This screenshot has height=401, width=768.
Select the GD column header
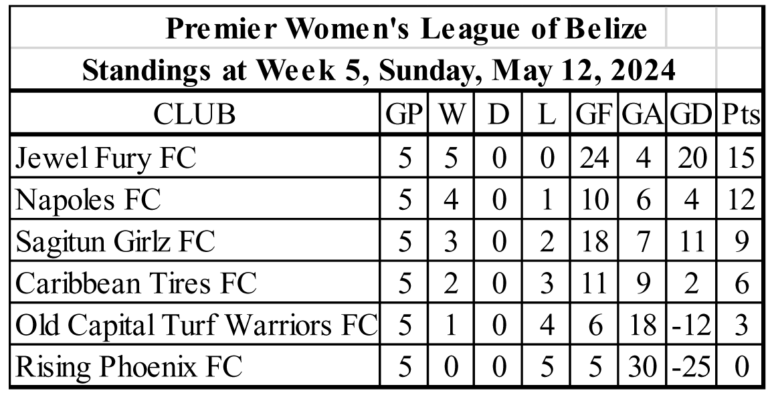(691, 113)
